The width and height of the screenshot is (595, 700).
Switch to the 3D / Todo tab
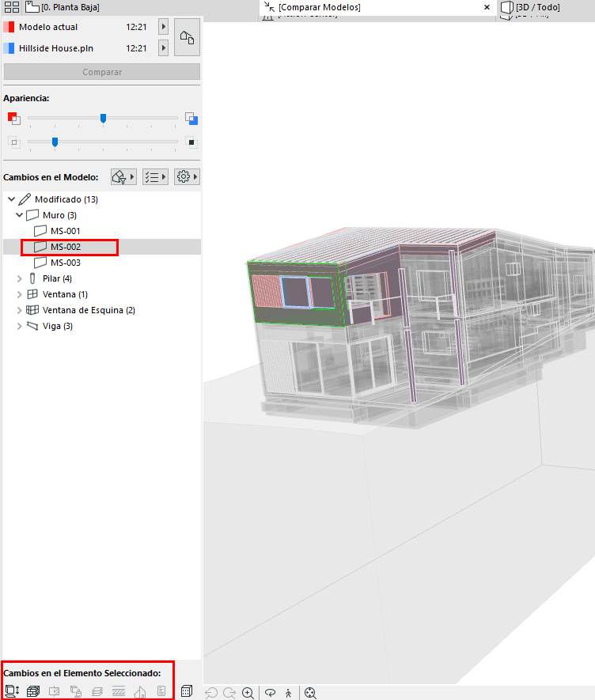pyautogui.click(x=531, y=7)
